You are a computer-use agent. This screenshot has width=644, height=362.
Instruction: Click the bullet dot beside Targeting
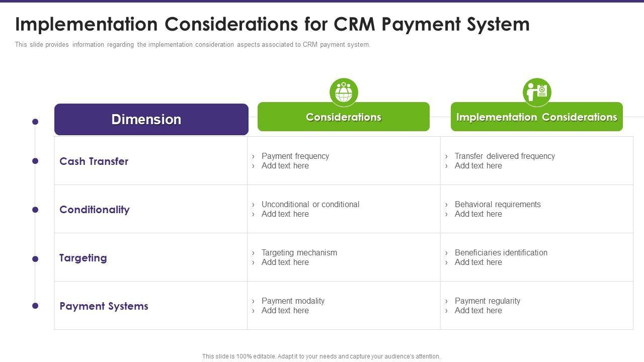35,259
